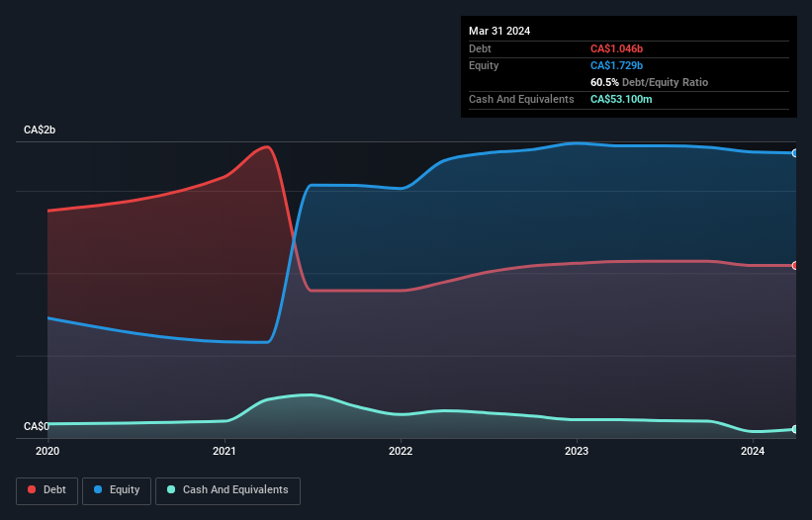Click the 2021 x-axis label
This screenshot has height=520, width=812.
coord(225,451)
